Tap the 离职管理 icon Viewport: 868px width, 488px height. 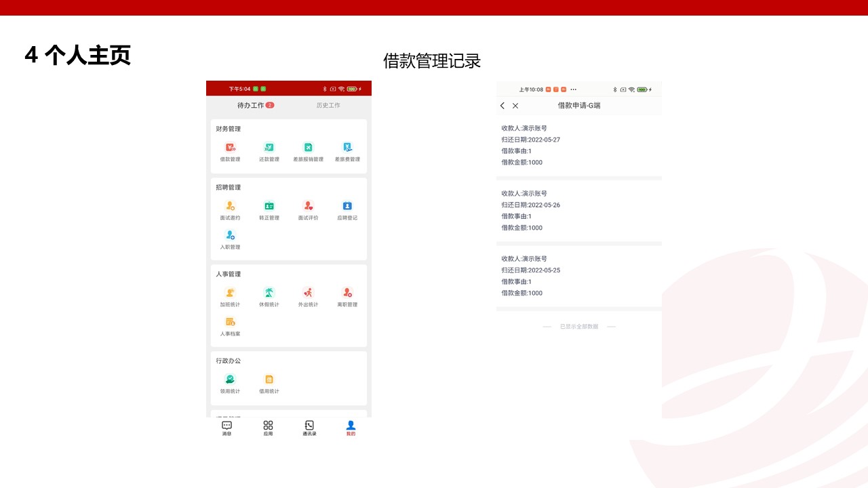tap(347, 293)
